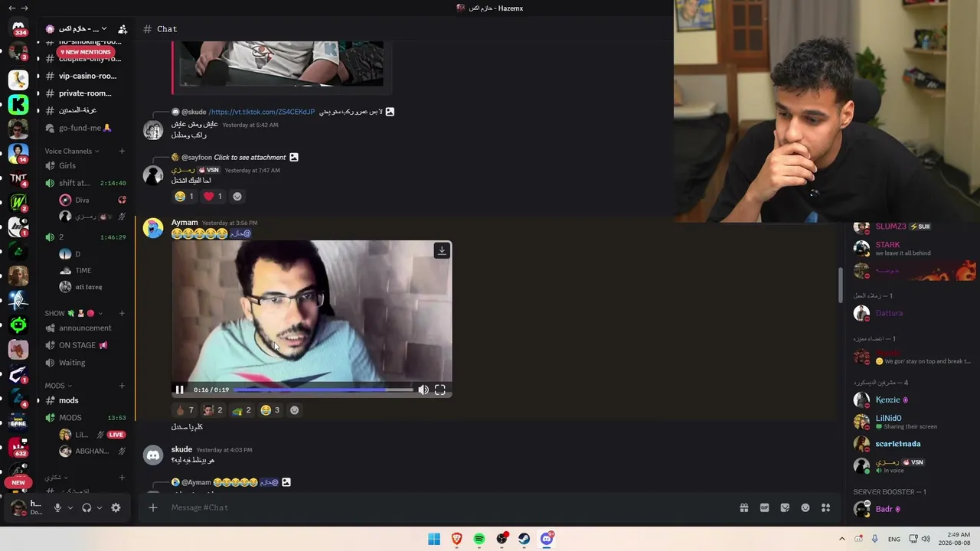
Task: Open the emoji picker in message bar
Action: click(x=805, y=507)
